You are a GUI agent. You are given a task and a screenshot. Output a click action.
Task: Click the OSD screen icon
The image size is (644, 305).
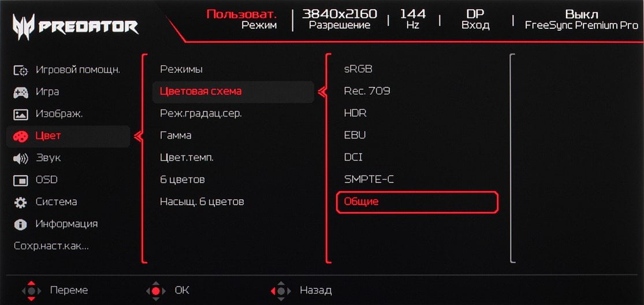pos(21,181)
